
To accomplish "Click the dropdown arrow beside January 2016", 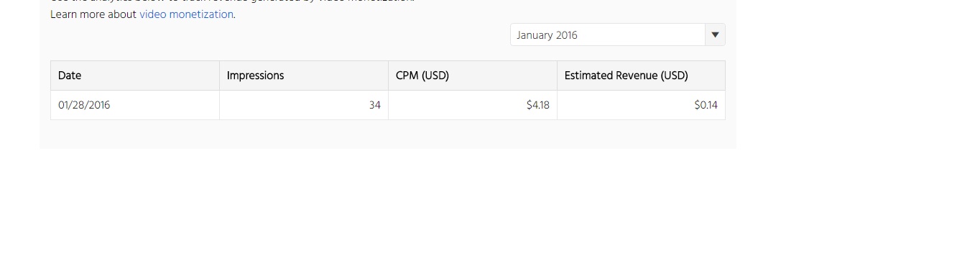I will pos(715,35).
